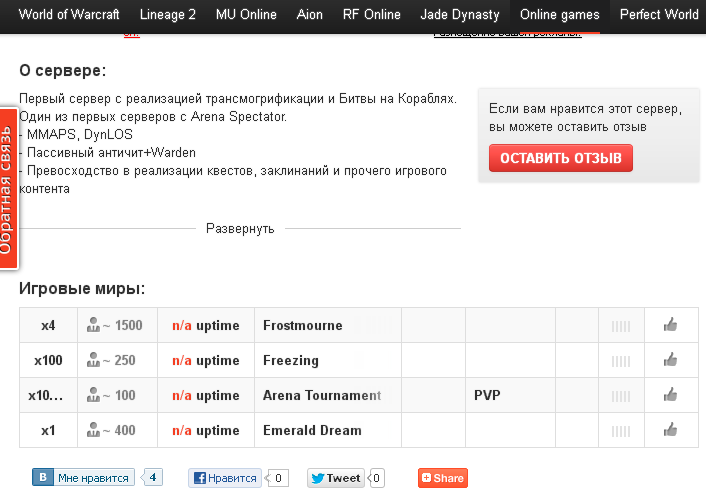706x500 pixels.
Task: Open the Online games tab
Action: click(560, 14)
